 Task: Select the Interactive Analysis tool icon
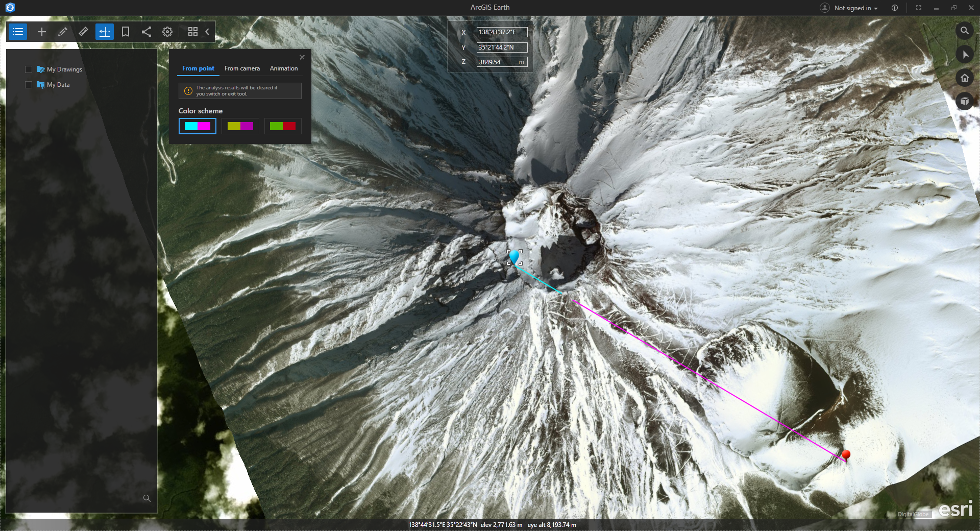coord(105,32)
